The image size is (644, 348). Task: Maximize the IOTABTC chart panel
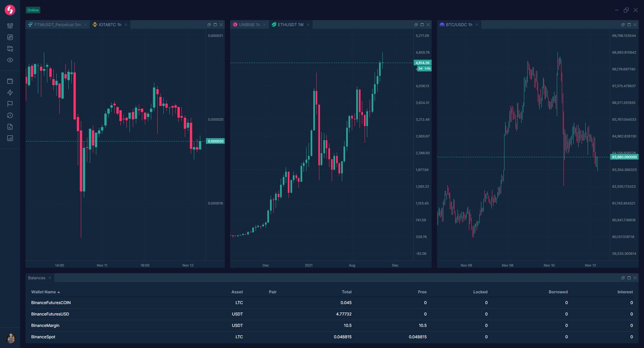pos(215,25)
